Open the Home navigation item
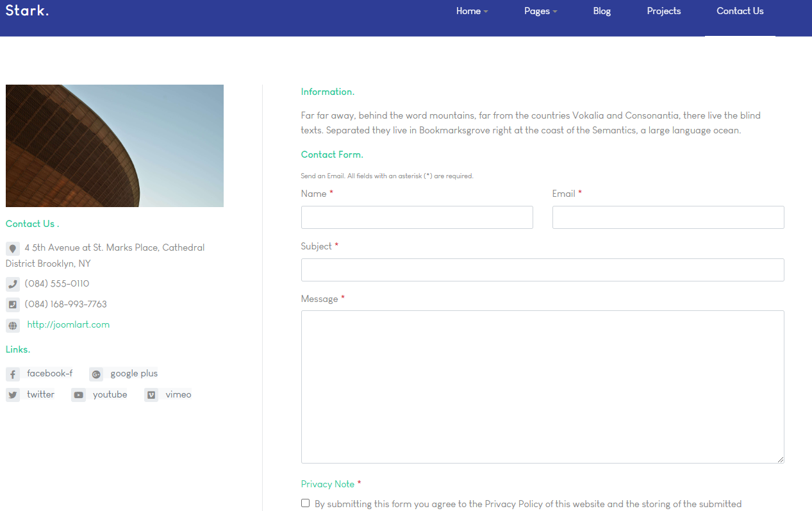This screenshot has width=812, height=511. click(468, 11)
